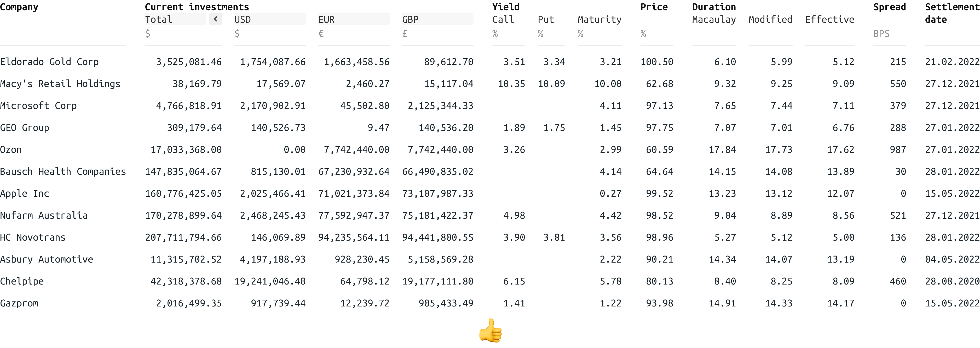Click Chelpipe settlement date 28.08.2020

(952, 281)
